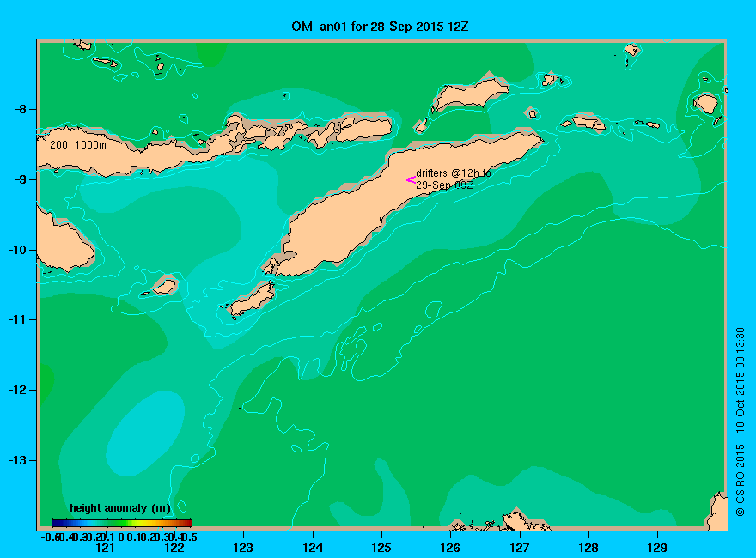
Task: Click the '© CSIRO 2015' vertical copyright text
Action: point(740,481)
